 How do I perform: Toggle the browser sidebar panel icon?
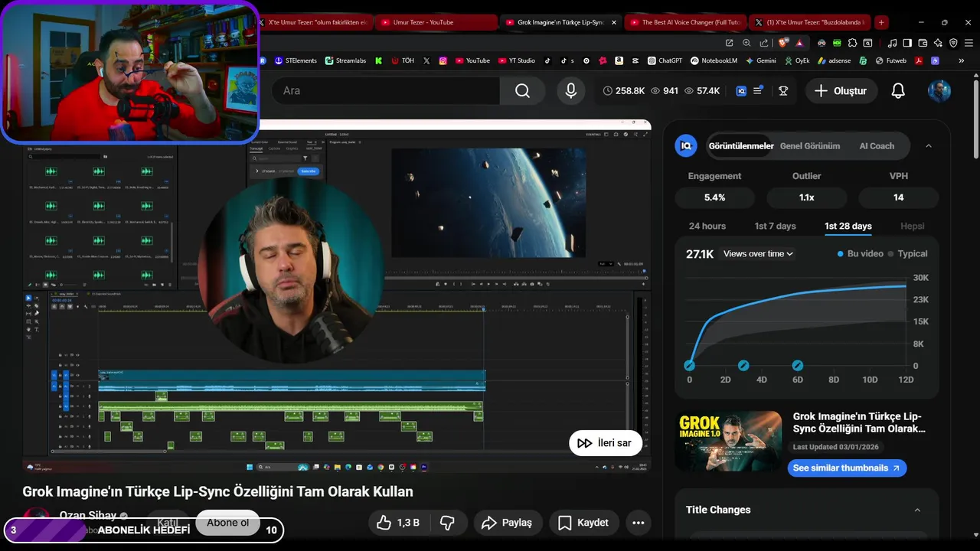907,43
